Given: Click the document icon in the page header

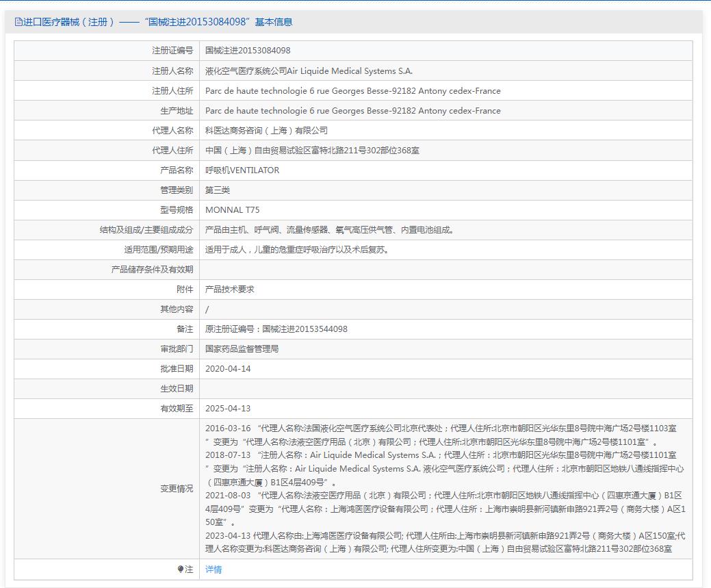Looking at the screenshot, I should coord(17,22).
